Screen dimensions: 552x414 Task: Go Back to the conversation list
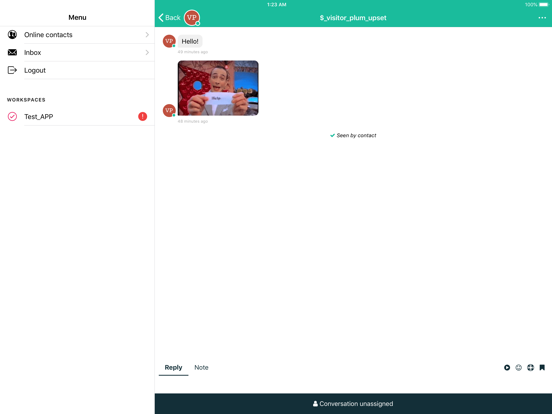click(169, 18)
